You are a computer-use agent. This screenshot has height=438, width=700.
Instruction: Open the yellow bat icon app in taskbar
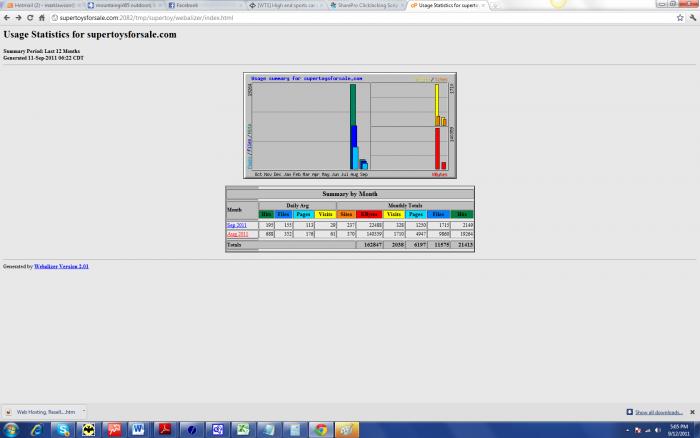pyautogui.click(x=88, y=430)
